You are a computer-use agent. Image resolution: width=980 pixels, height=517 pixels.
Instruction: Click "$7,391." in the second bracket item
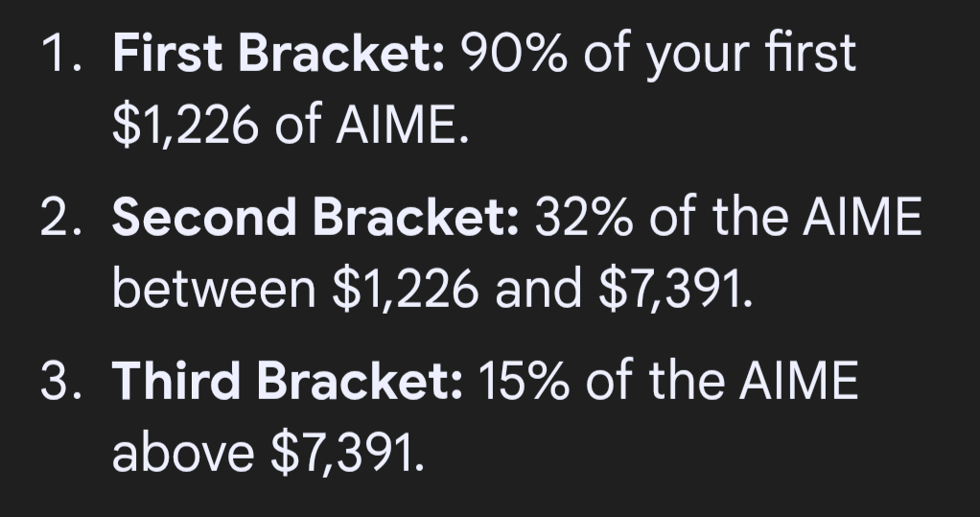tap(671, 288)
